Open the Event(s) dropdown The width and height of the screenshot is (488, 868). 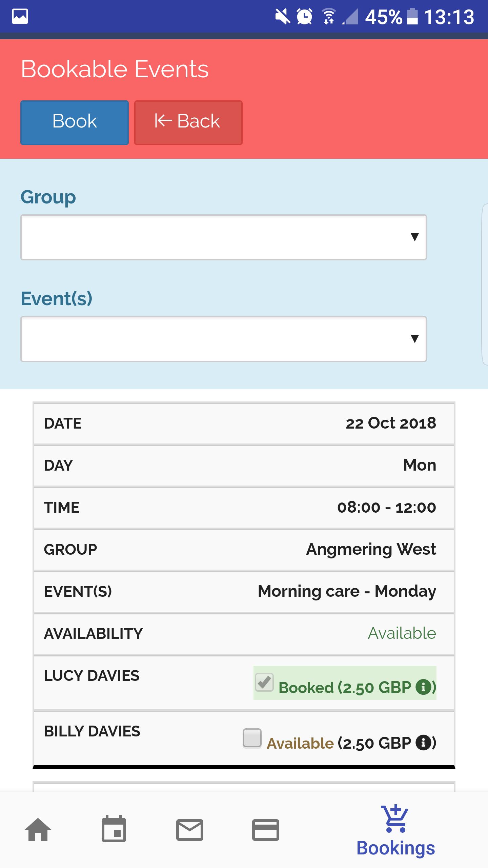(224, 339)
